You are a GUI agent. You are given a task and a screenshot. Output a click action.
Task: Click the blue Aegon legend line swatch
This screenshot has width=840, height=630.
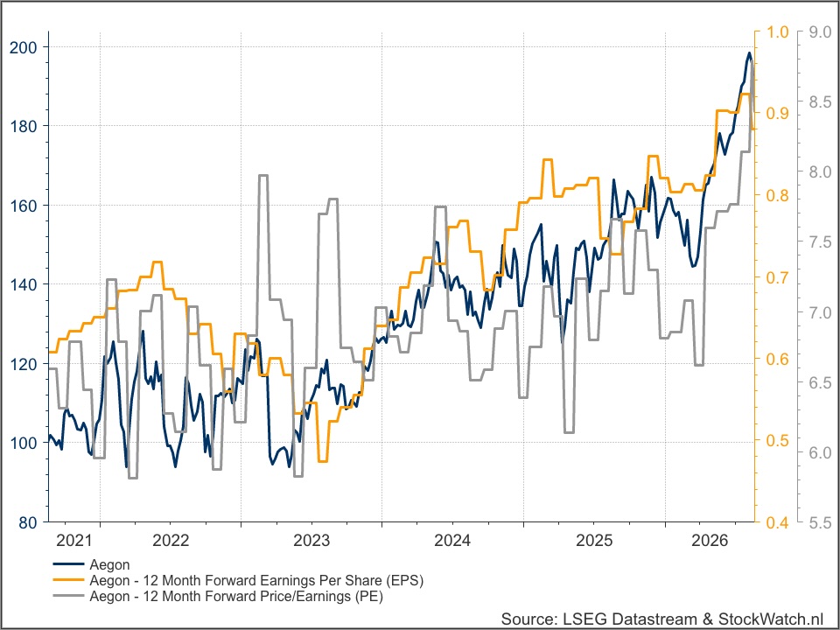point(68,564)
